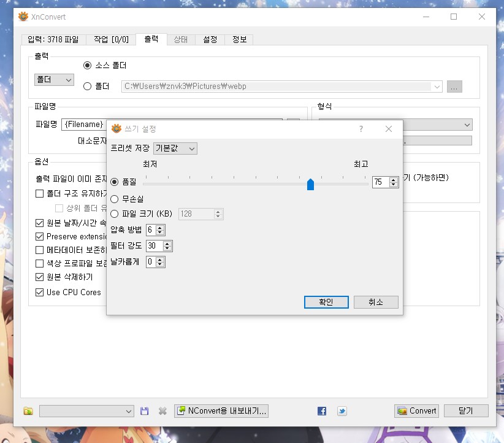Screen dimensions: 504x443
Task: Save preset with floppy disk icon
Action: (x=144, y=411)
